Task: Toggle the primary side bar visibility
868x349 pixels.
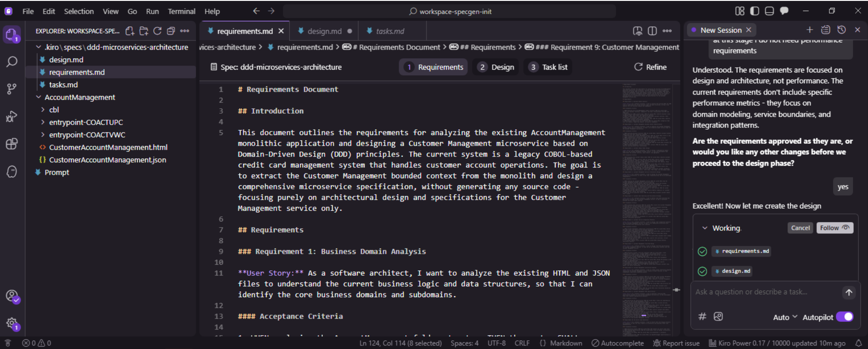Action: point(755,11)
